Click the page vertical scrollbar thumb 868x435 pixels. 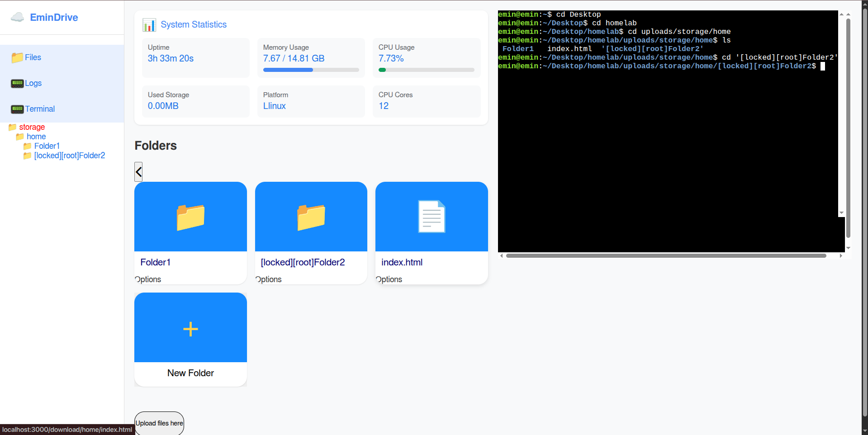(865, 213)
